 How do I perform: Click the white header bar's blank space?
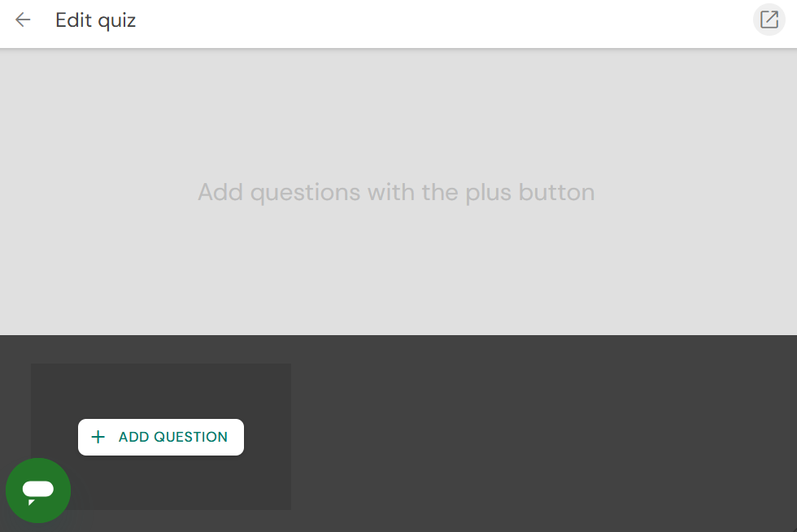(x=447, y=23)
